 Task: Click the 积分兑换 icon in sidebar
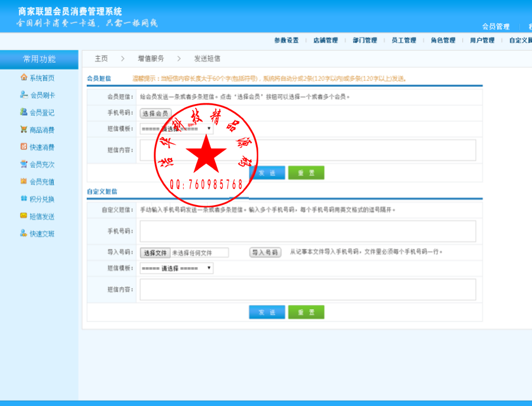tap(24, 199)
